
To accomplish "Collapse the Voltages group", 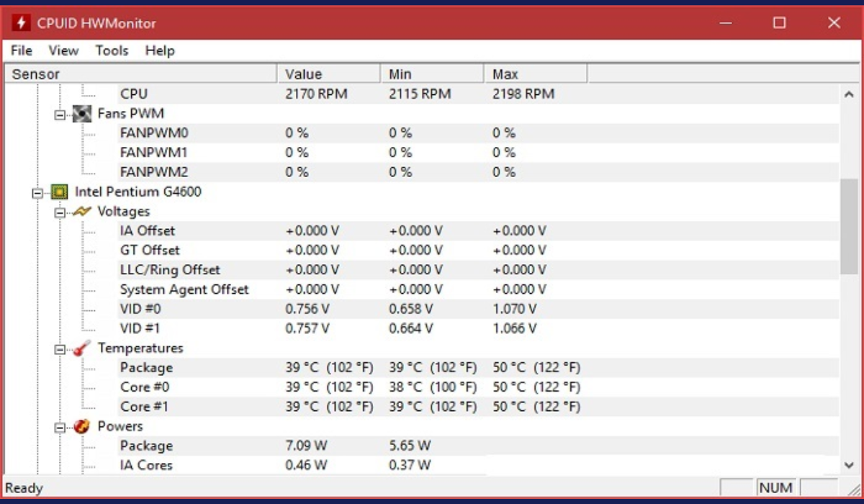I will click(59, 212).
